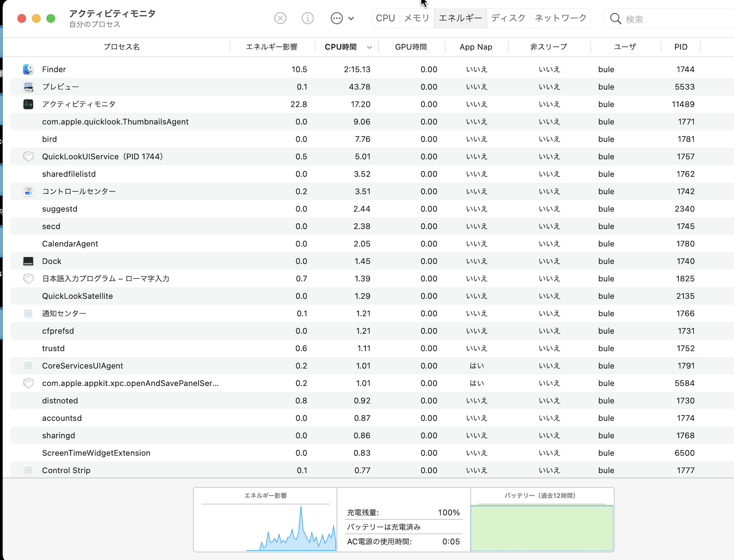
Task: Switch to the メモリ tab
Action: point(417,18)
